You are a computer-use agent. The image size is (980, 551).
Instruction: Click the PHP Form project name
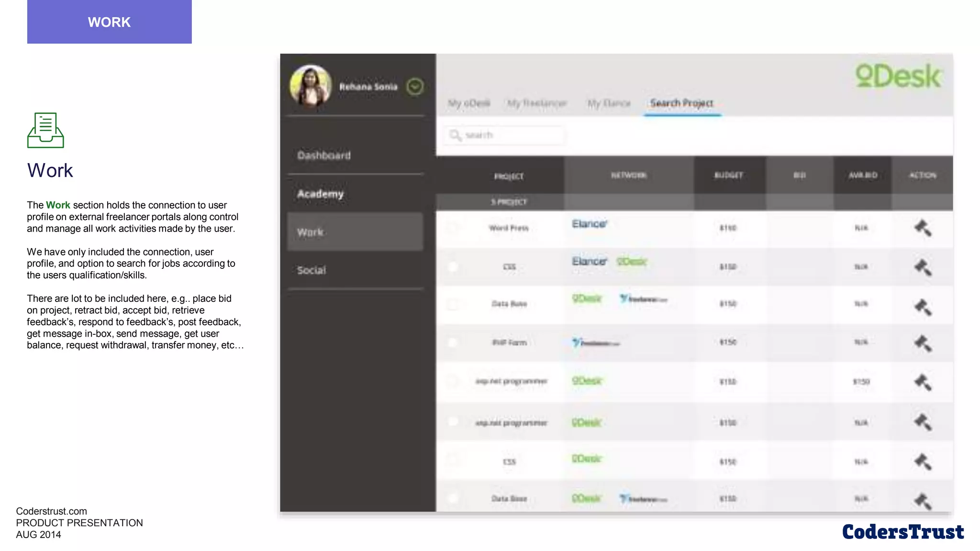click(509, 342)
